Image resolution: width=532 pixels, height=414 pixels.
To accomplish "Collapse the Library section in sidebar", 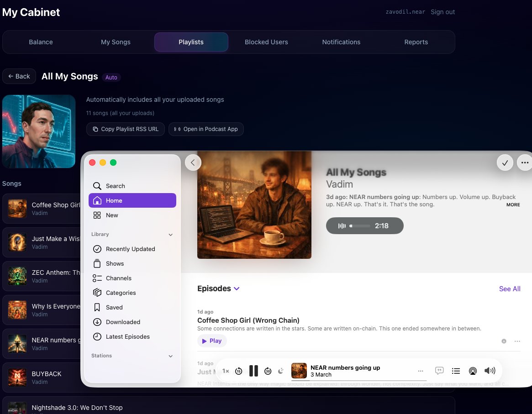I will click(x=171, y=235).
